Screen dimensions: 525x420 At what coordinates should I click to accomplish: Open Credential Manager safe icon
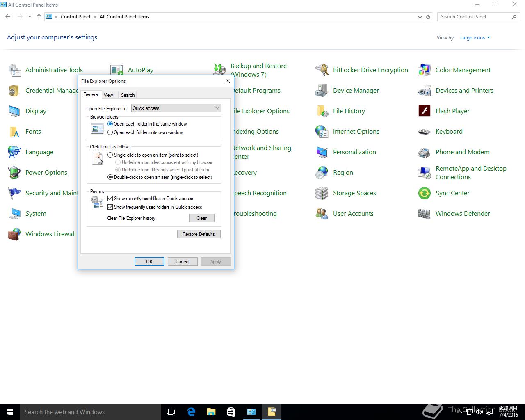tap(14, 91)
